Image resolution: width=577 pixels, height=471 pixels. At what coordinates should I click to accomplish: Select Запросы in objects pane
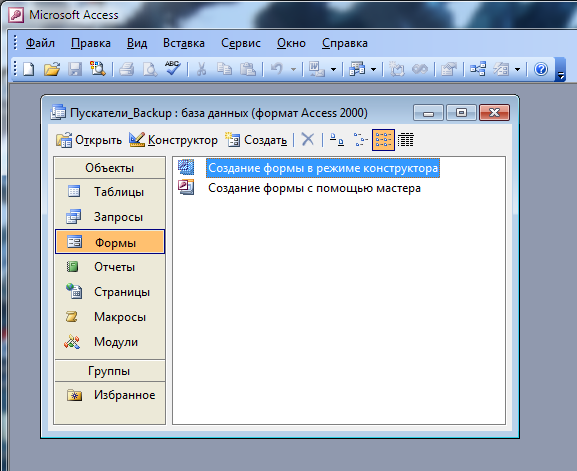(x=110, y=217)
